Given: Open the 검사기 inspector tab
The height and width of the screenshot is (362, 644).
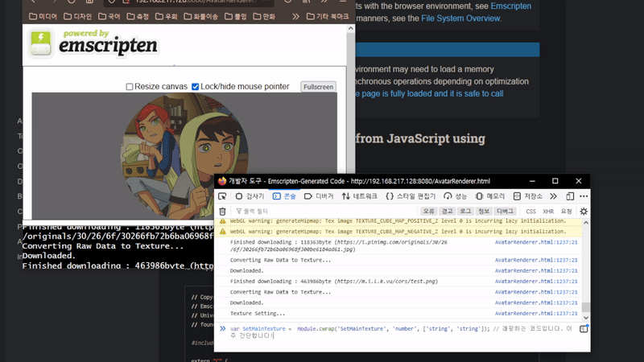Looking at the screenshot, I should [x=250, y=196].
